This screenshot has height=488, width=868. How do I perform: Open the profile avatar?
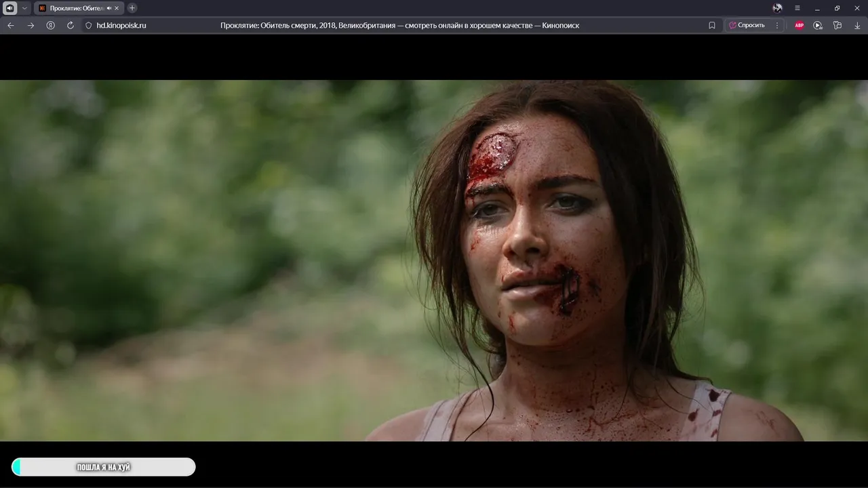tap(777, 8)
